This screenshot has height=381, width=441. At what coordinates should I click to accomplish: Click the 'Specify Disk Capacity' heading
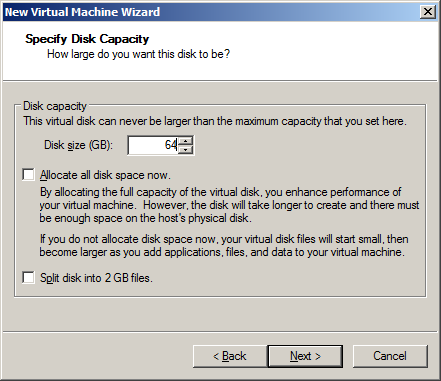pos(87,39)
